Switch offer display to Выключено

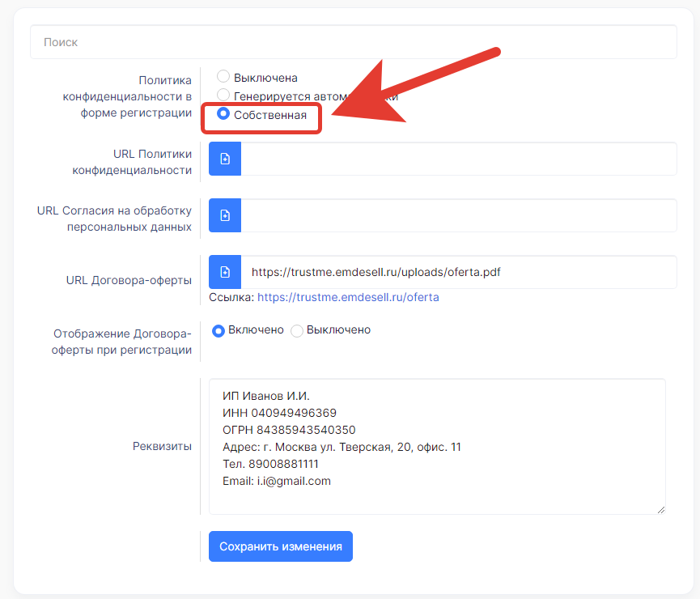pyautogui.click(x=297, y=330)
